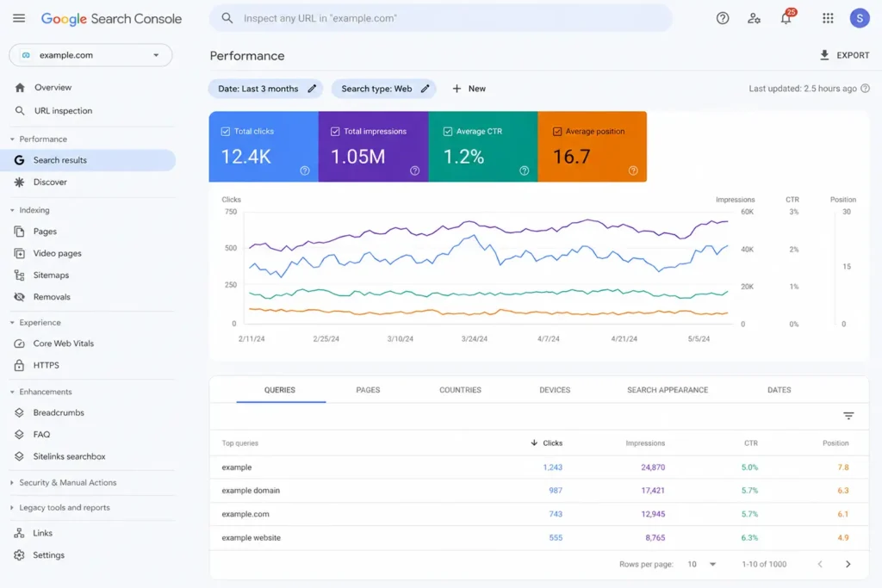Click the Discover asterisk icon
Viewport: 882px width, 588px height.
[x=19, y=183]
